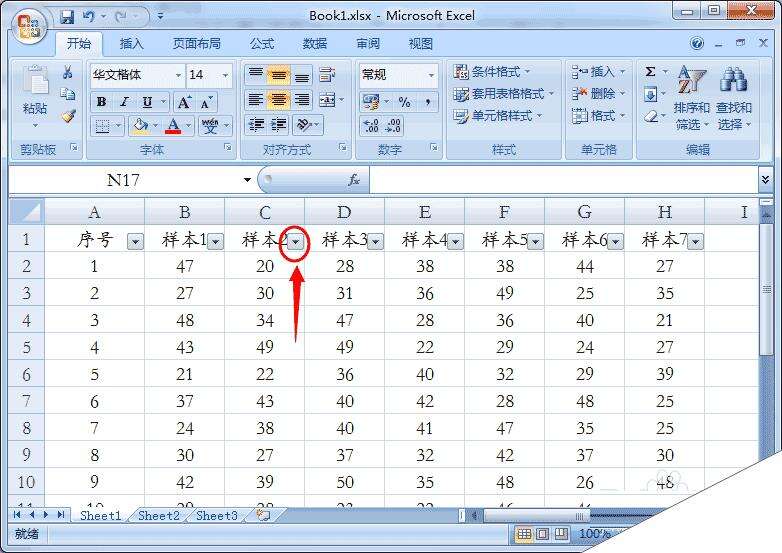782x553 pixels.
Task: Save the workbook with the floppy icon
Action: 67,16
